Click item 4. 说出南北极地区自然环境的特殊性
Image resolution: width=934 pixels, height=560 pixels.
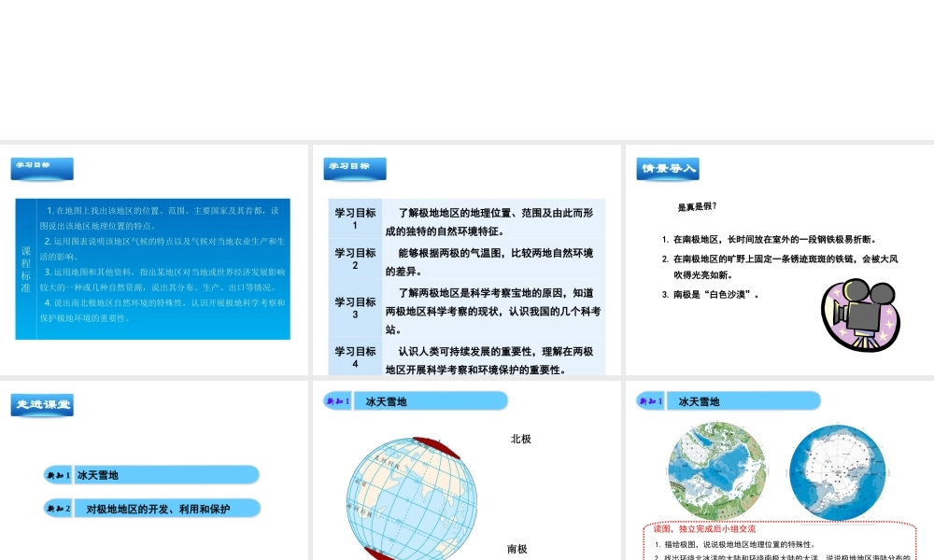point(162,310)
